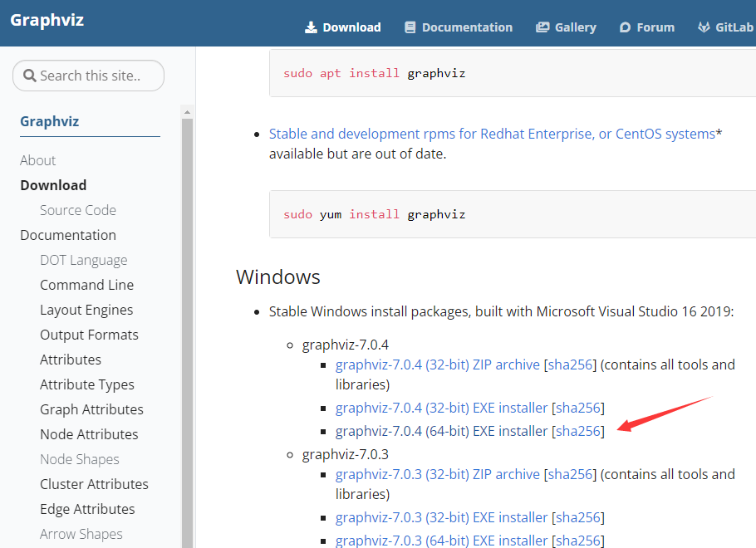Download graphviz-7.0.3 (32-bit) EXE installer
This screenshot has width=756, height=548.
click(442, 517)
